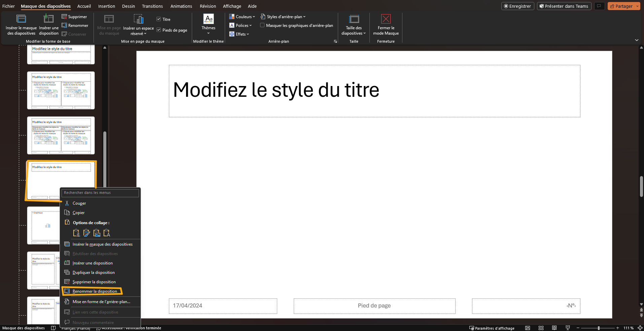Switch to the Insertion tab
Screen dimensions: 644x331
pyautogui.click(x=107, y=6)
